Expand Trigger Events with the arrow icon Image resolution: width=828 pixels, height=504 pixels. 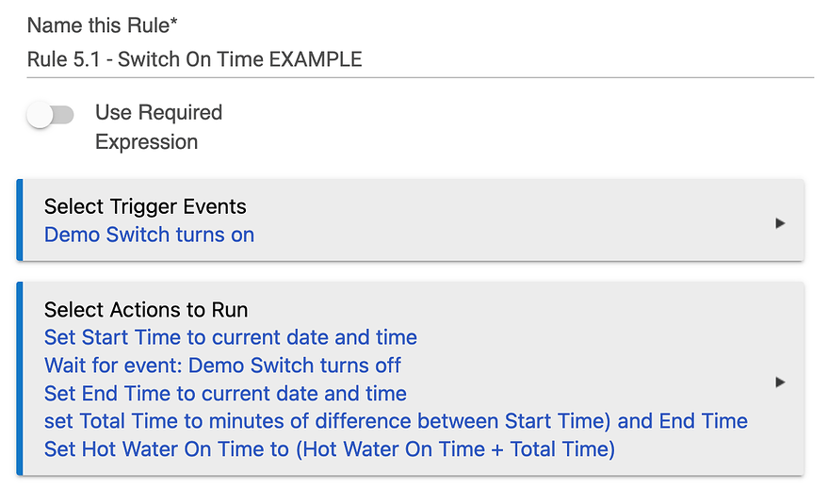tap(779, 223)
